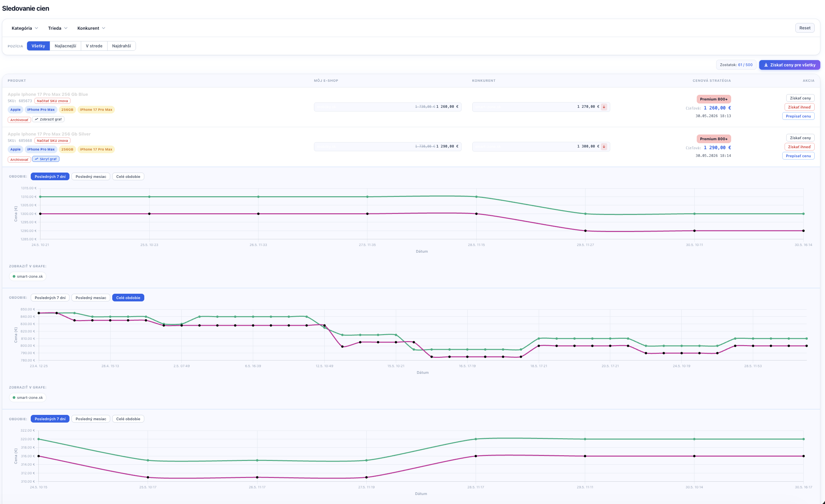Select the V strede position tab
Image resolution: width=825 pixels, height=504 pixels.
click(94, 46)
